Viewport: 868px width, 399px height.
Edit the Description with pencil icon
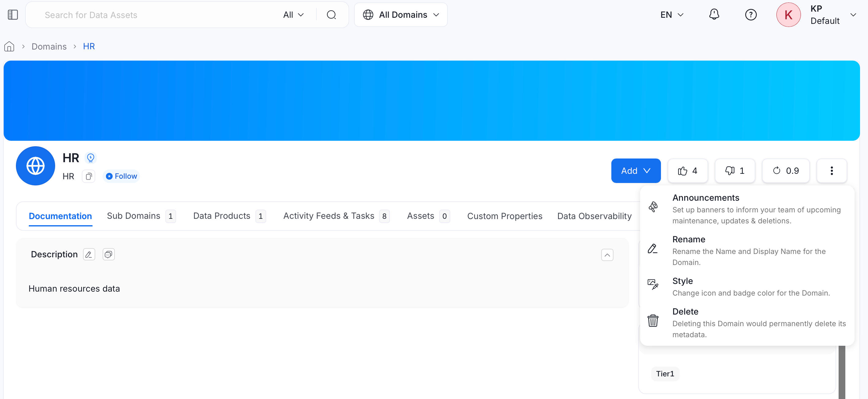(89, 254)
